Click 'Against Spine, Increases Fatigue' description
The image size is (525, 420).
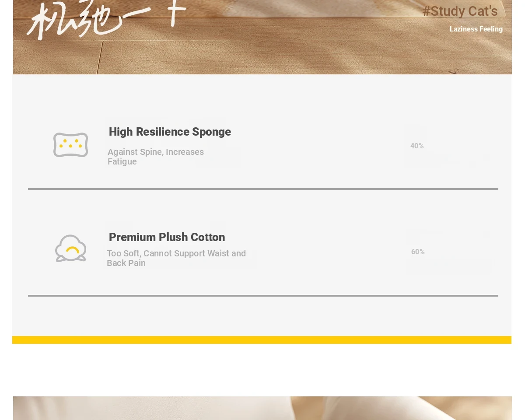pos(156,157)
